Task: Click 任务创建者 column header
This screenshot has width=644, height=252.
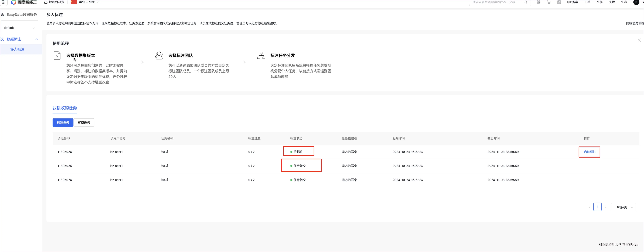Action: pos(349,138)
